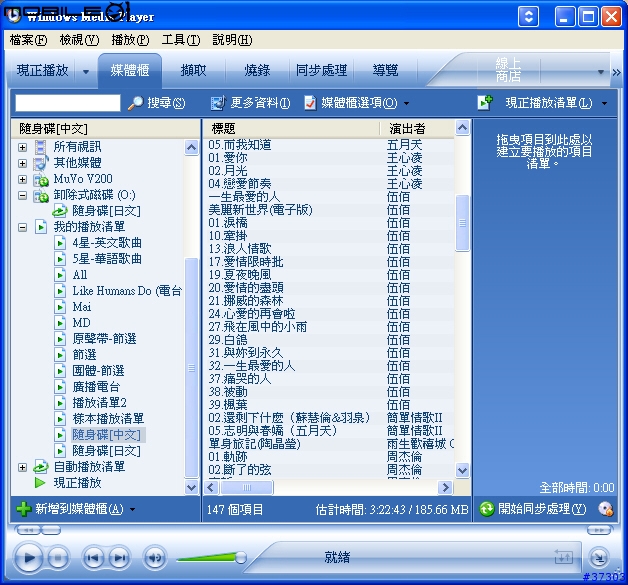
Task: Switch to the 燒錄 tab
Action: pyautogui.click(x=258, y=71)
